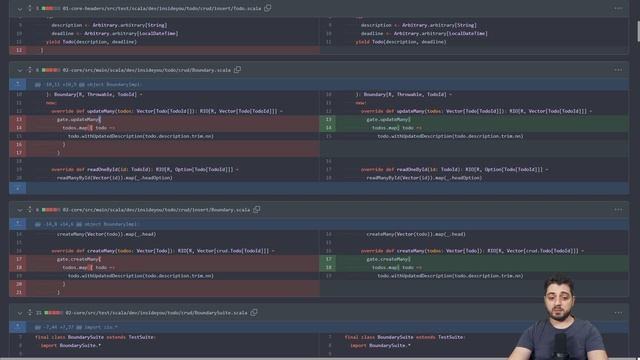The width and height of the screenshot is (640, 360).
Task: Click diffstat bar of BoundarySuite.scala
Action: [x=53, y=313]
